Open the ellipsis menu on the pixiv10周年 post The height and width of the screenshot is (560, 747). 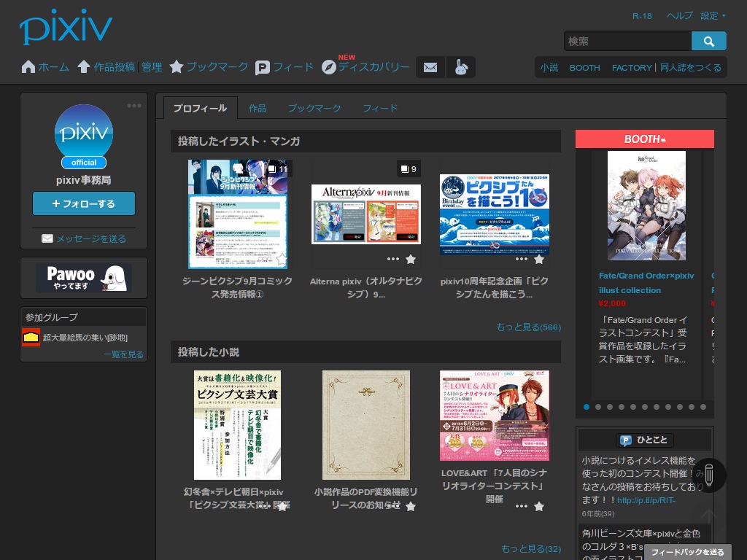(522, 259)
